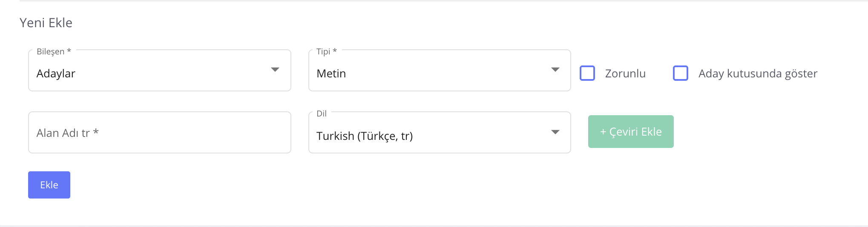The width and height of the screenshot is (868, 227).
Task: Click the Bileşen field label
Action: [x=51, y=51]
